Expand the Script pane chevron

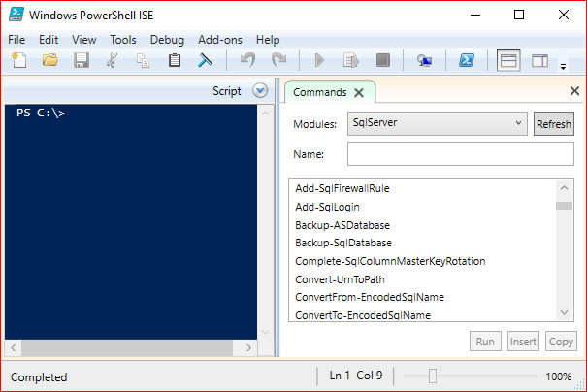[260, 90]
